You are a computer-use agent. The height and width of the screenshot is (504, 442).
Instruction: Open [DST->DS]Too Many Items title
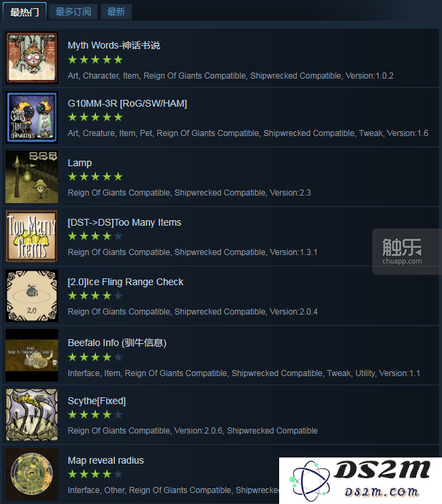[x=125, y=222]
